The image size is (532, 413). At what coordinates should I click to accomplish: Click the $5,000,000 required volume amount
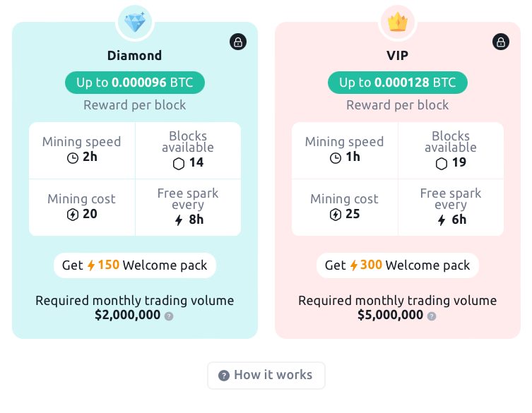coord(391,315)
